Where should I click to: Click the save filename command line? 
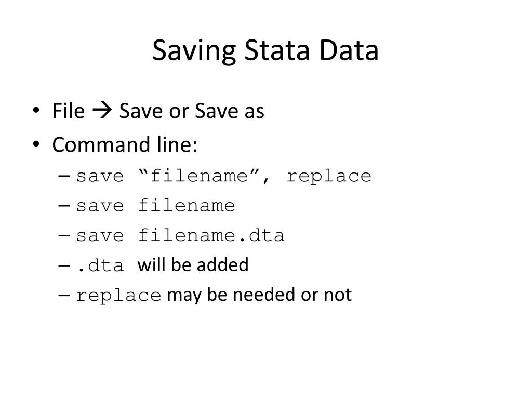point(155,206)
